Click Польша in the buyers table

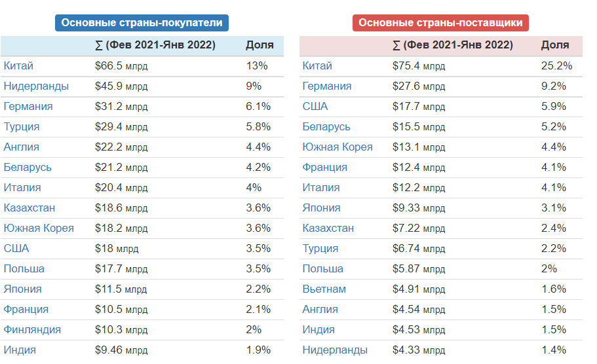click(24, 269)
